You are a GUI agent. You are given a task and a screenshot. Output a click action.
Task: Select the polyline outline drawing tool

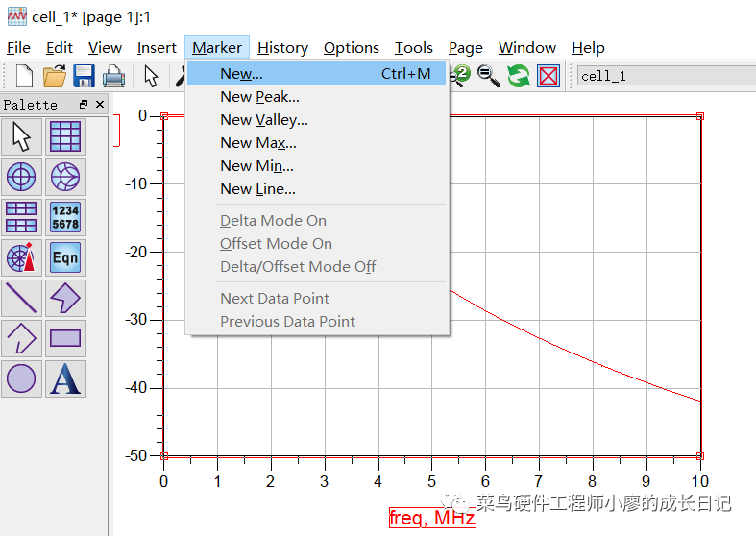click(21, 338)
